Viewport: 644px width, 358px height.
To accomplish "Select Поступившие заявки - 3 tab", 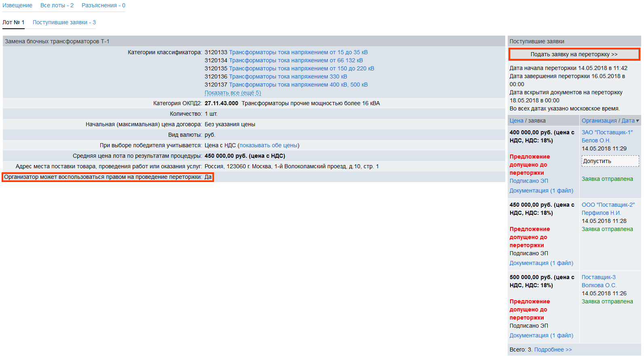I will (64, 22).
